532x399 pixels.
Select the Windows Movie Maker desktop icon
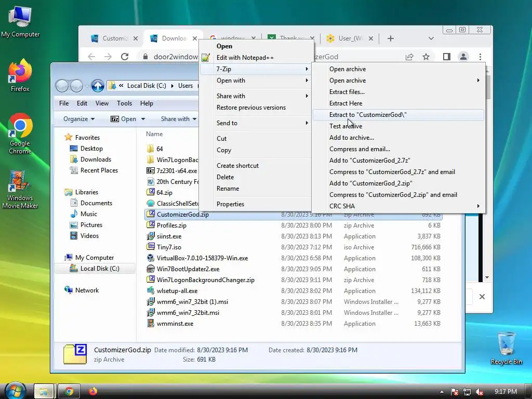(x=20, y=189)
